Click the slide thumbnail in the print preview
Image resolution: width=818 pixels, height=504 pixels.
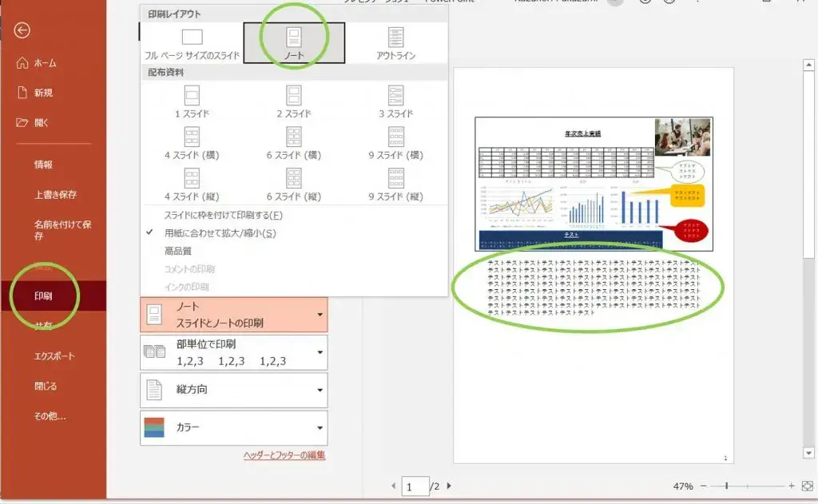594,185
